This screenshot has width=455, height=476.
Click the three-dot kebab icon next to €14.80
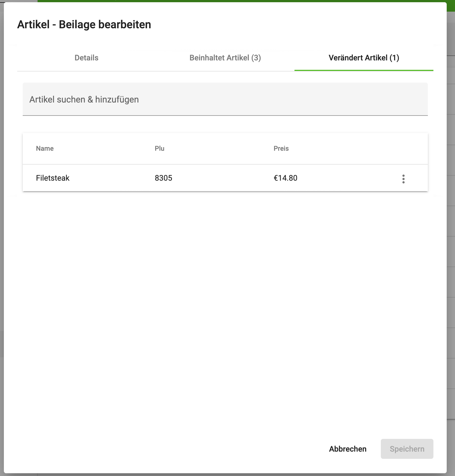404,180
